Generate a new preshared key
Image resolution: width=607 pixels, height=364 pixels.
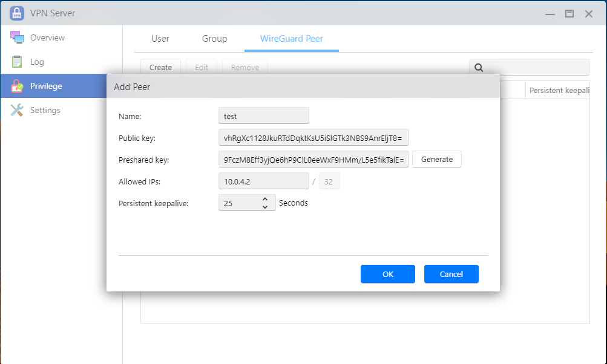click(437, 160)
